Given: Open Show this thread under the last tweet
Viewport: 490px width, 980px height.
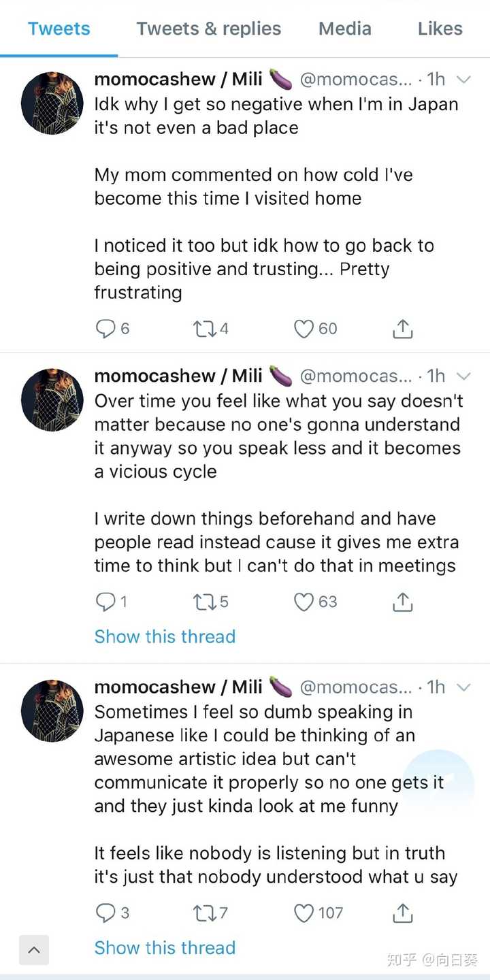Looking at the screenshot, I should point(165,948).
